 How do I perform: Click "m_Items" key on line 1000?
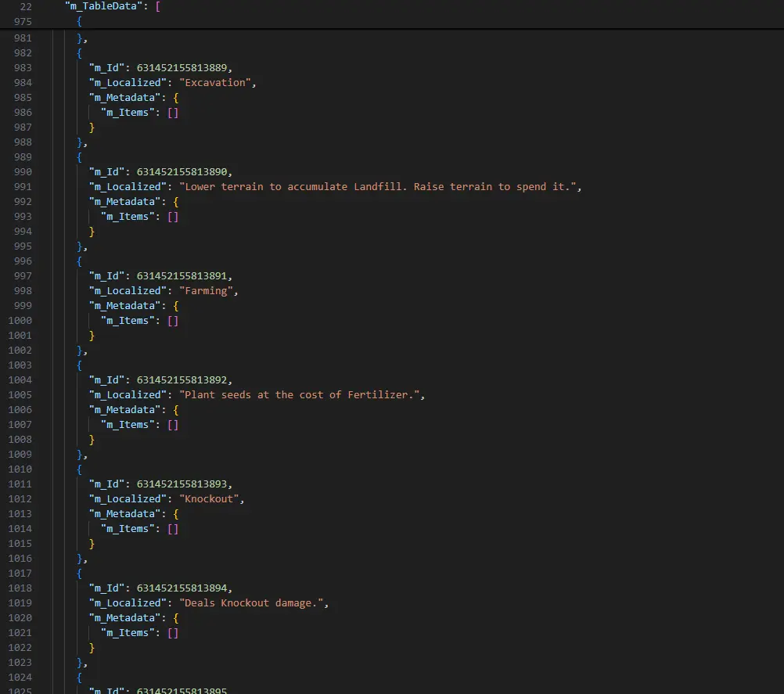(128, 321)
